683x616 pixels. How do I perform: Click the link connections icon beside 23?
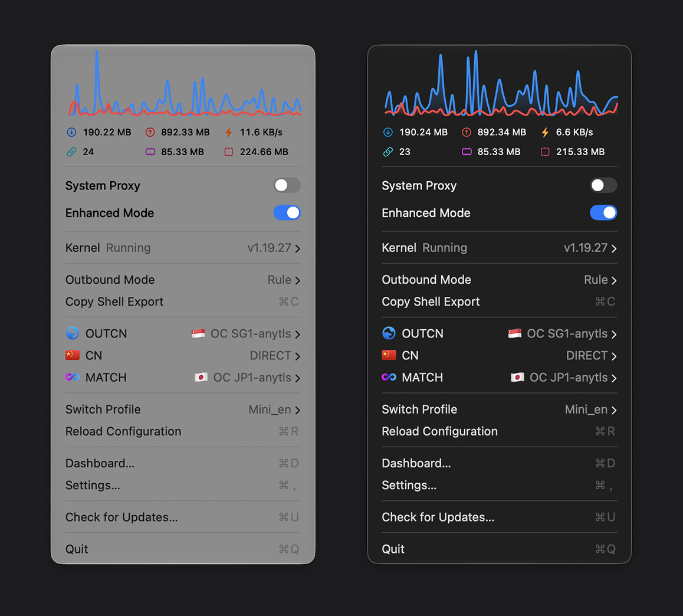coord(388,152)
